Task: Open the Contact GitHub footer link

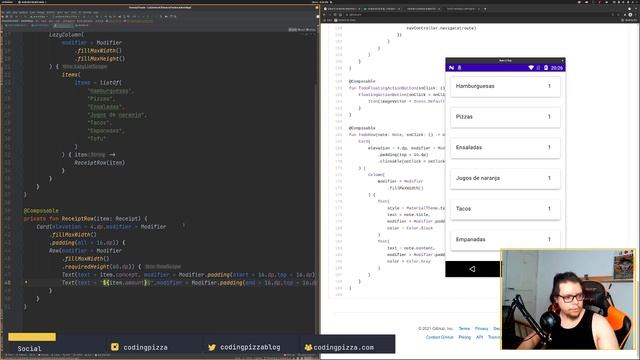Action: [x=440, y=337]
